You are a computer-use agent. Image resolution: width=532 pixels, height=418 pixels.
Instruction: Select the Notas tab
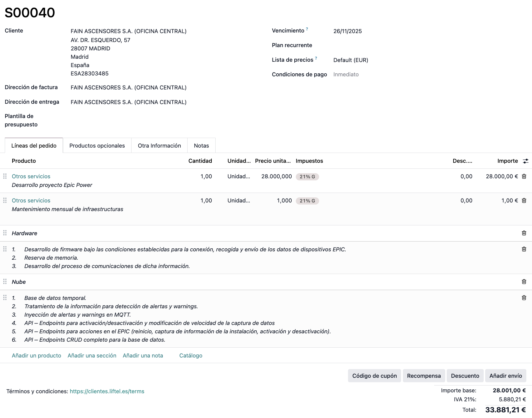201,145
